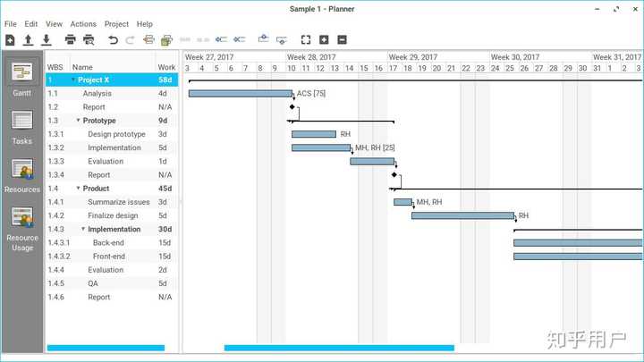
Task: Click the New project icon
Action: (10, 40)
